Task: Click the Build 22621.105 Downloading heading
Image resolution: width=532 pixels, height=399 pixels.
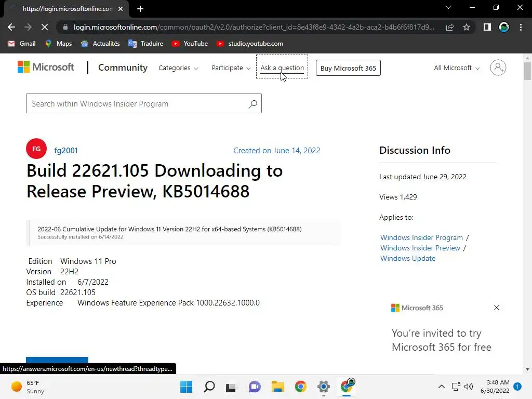Action: [x=154, y=181]
